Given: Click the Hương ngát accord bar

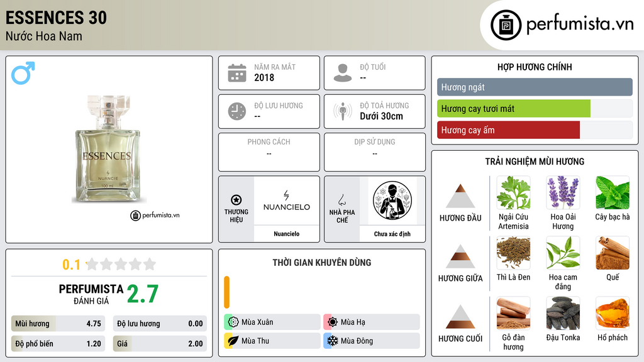Looking at the screenshot, I should coord(535,87).
